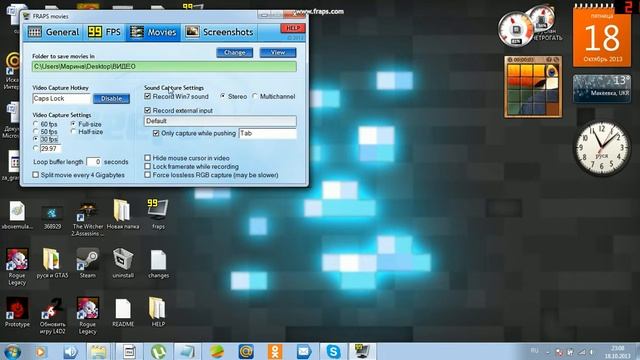
Task: Open Skype from the taskbar
Action: point(333,351)
